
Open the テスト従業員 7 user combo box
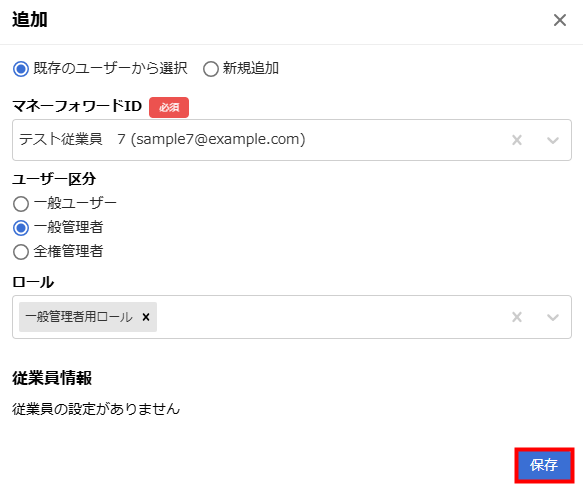[292, 140]
